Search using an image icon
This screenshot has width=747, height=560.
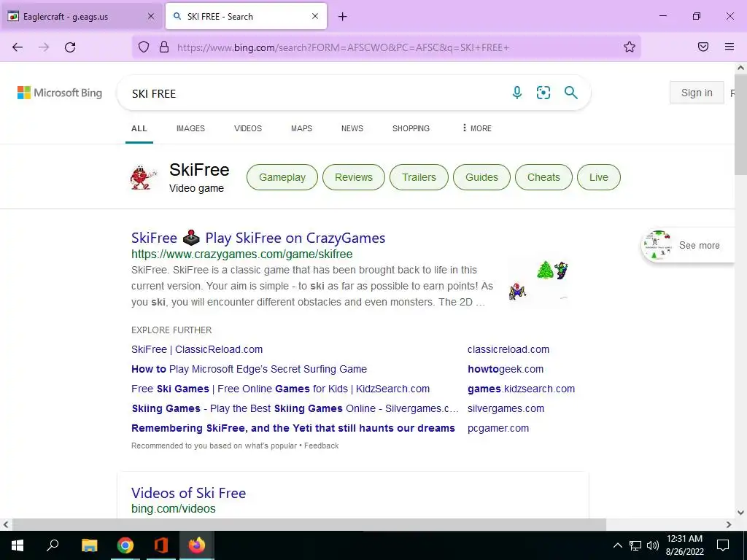pyautogui.click(x=543, y=93)
